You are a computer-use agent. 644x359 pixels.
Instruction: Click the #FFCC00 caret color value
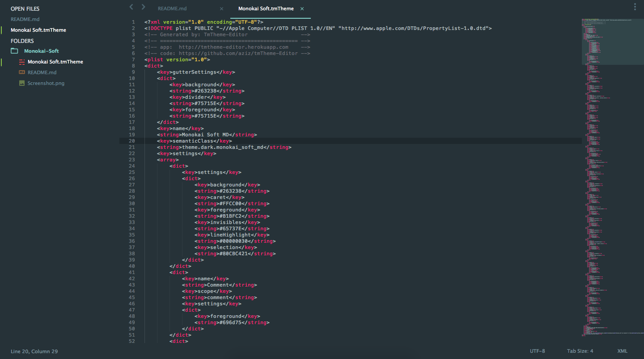pyautogui.click(x=230, y=203)
